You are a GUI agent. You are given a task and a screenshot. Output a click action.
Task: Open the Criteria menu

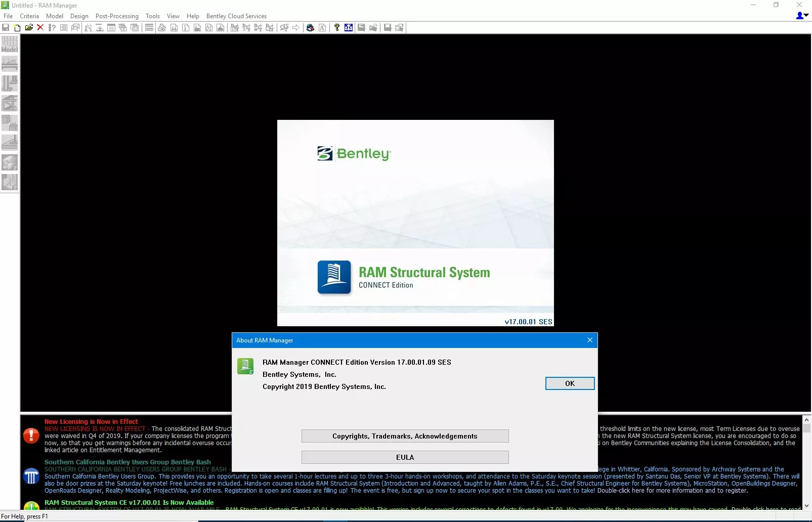pos(29,16)
